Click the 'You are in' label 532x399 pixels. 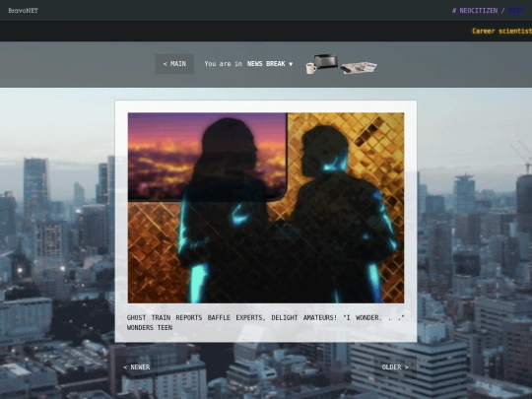coord(224,64)
